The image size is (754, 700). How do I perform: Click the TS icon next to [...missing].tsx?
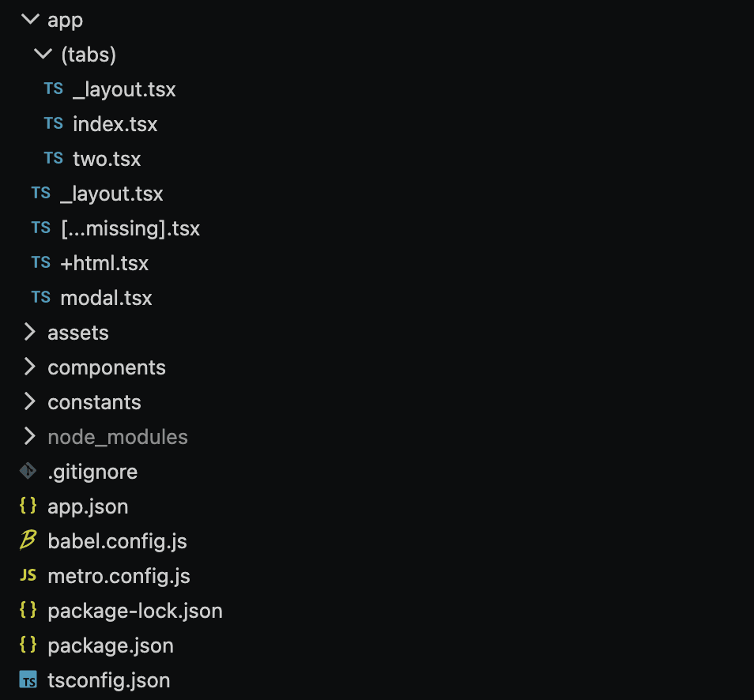click(x=40, y=228)
